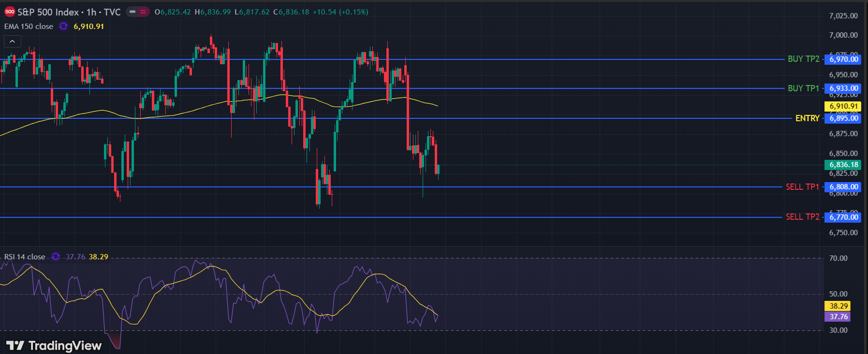Image resolution: width=868 pixels, height=354 pixels.
Task: Click the gray dash market-status icon
Action: click(x=132, y=12)
